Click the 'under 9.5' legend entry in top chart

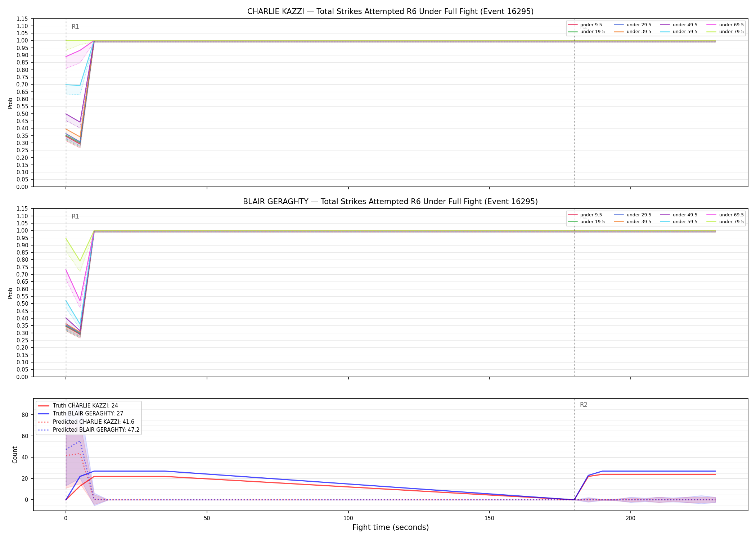pos(585,25)
